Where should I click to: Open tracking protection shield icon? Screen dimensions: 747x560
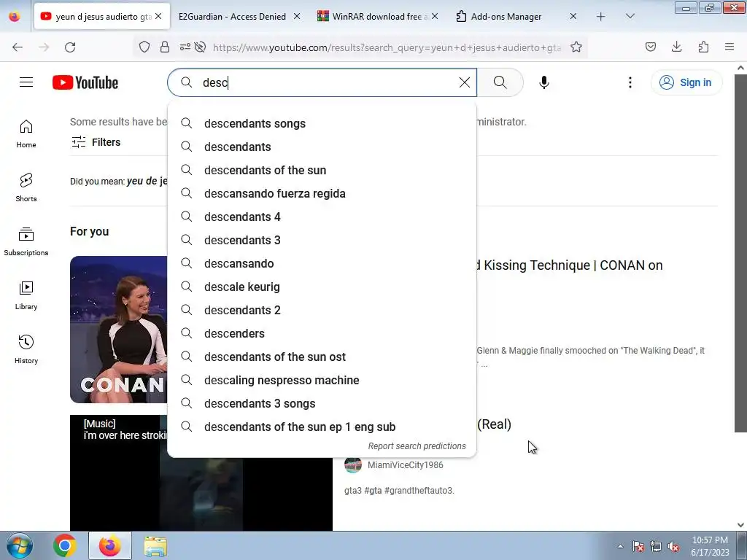coord(144,47)
